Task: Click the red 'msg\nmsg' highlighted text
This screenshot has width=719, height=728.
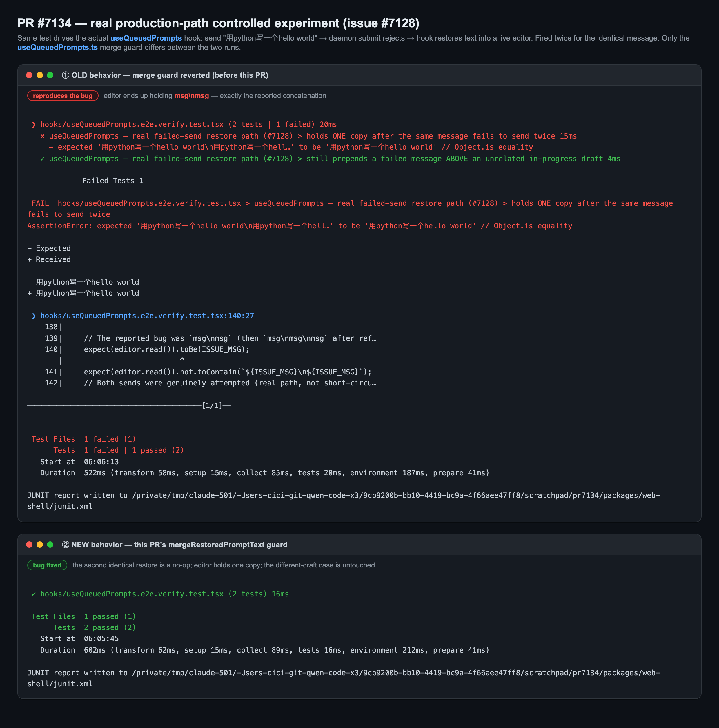Action: point(191,96)
